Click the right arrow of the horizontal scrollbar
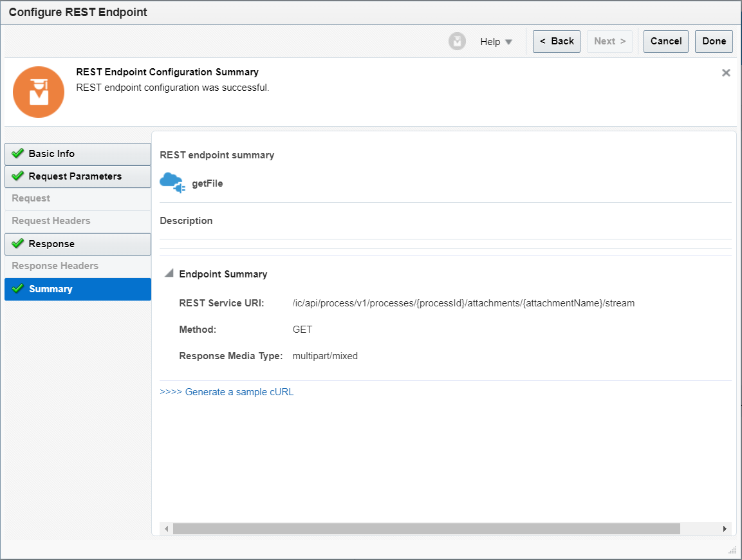Viewport: 742px width, 560px height. [x=725, y=528]
